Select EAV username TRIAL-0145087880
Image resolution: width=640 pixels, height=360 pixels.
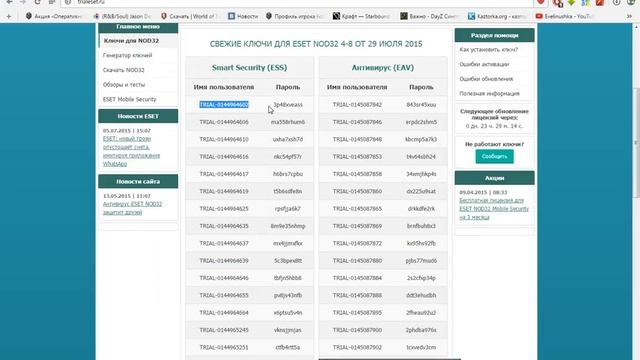click(357, 261)
